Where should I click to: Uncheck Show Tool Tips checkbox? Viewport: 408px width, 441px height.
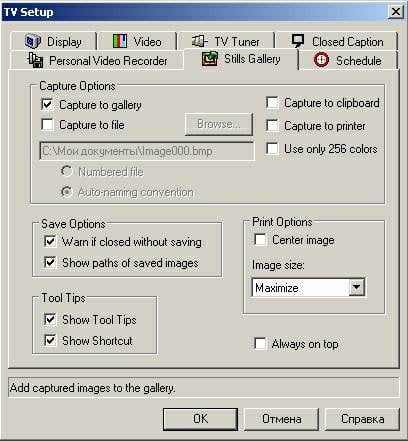pyautogui.click(x=50, y=319)
